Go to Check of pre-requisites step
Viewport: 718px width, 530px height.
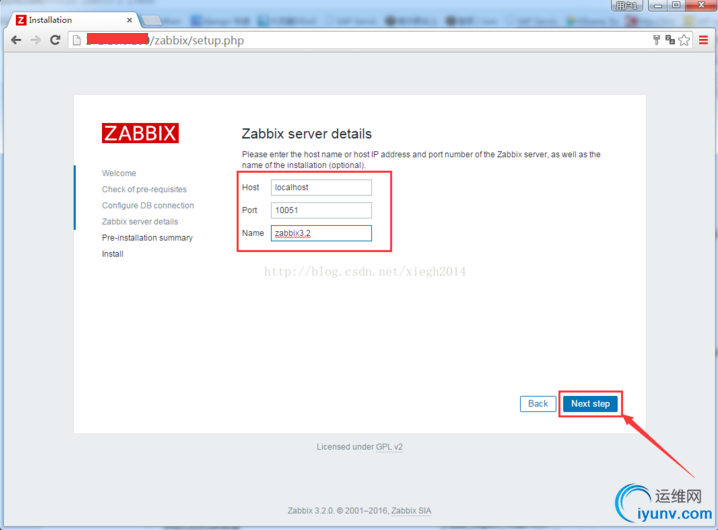(144, 189)
